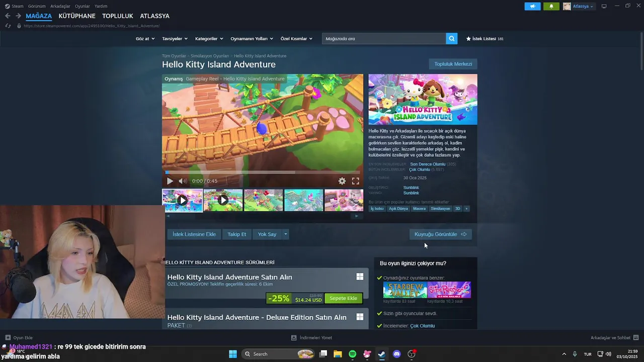Image resolution: width=644 pixels, height=362 pixels.
Task: Click Add Game plus icon
Action: tap(8, 337)
